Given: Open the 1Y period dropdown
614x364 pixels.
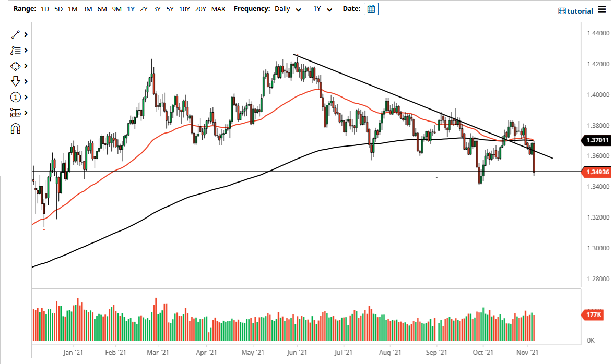Looking at the screenshot, I should pos(323,9).
